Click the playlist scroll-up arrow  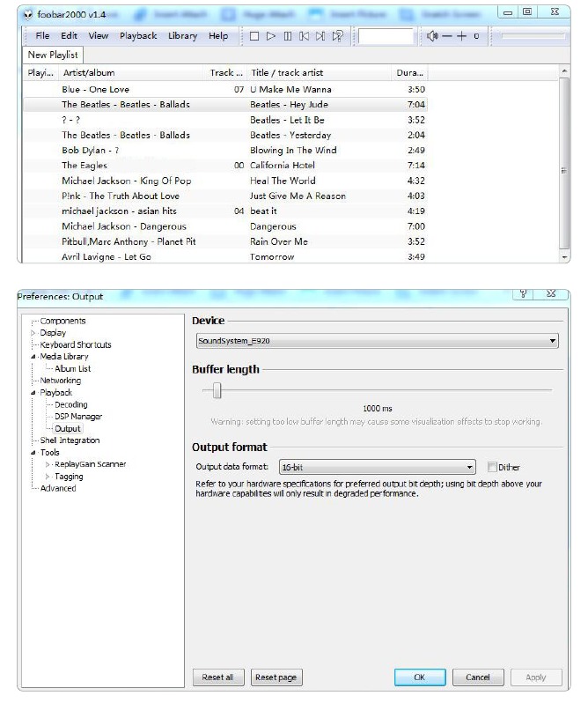tap(564, 71)
